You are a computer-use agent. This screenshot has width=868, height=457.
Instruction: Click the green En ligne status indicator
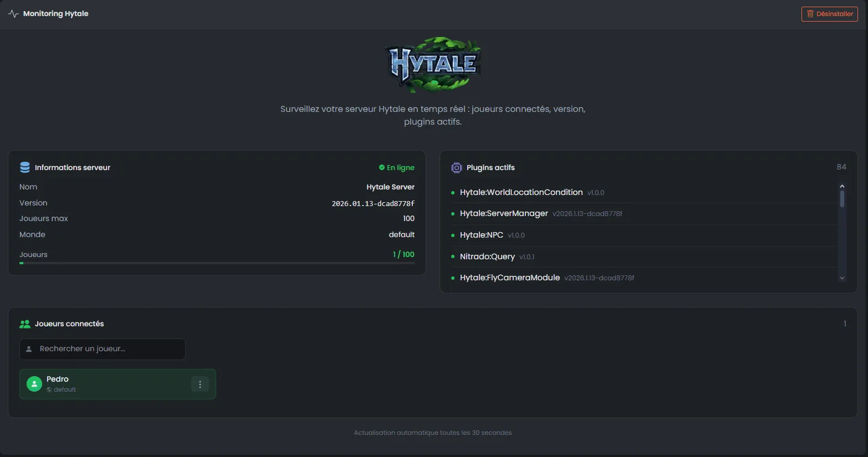point(396,167)
